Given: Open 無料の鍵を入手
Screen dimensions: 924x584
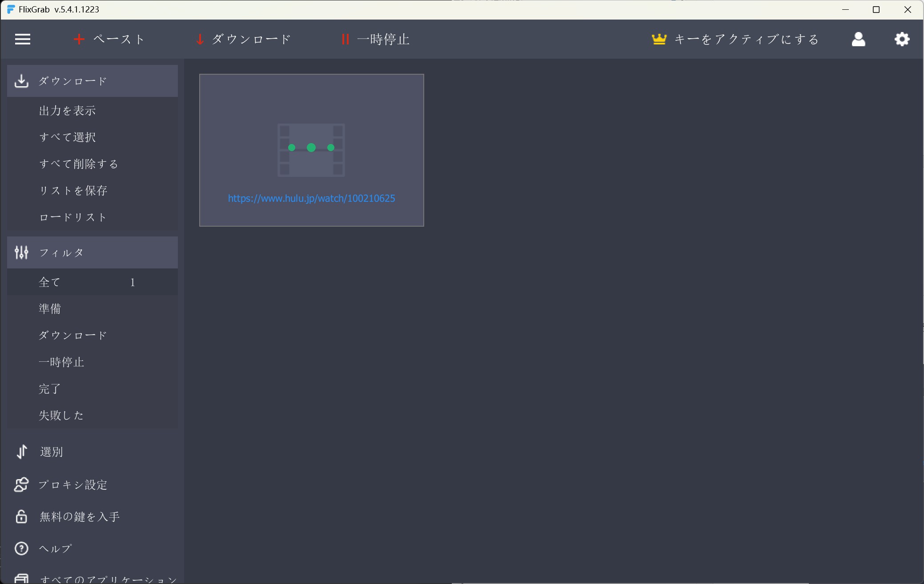Looking at the screenshot, I should coord(92,516).
